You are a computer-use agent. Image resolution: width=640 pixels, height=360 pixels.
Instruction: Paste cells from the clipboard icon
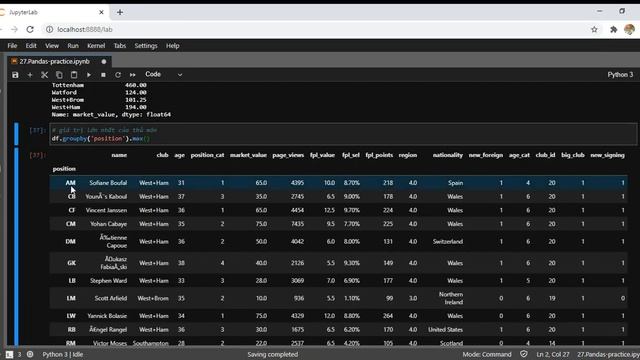pyautogui.click(x=74, y=75)
